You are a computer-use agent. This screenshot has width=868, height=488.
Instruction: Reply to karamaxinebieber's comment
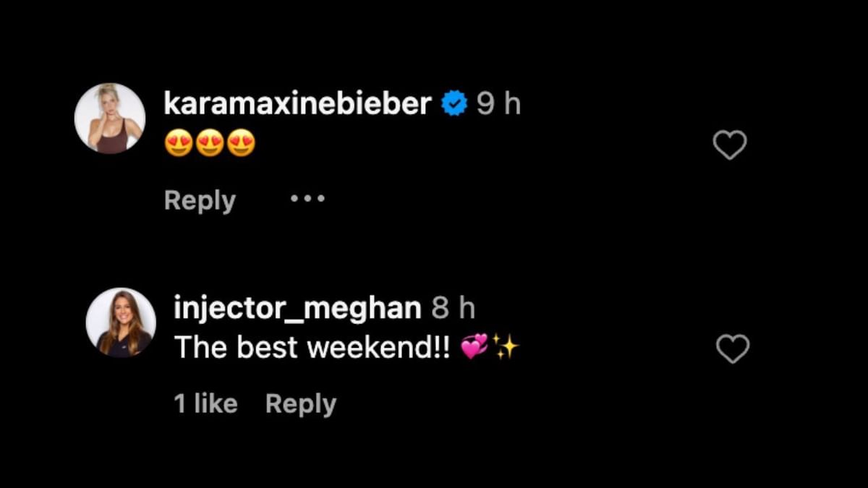(x=200, y=200)
